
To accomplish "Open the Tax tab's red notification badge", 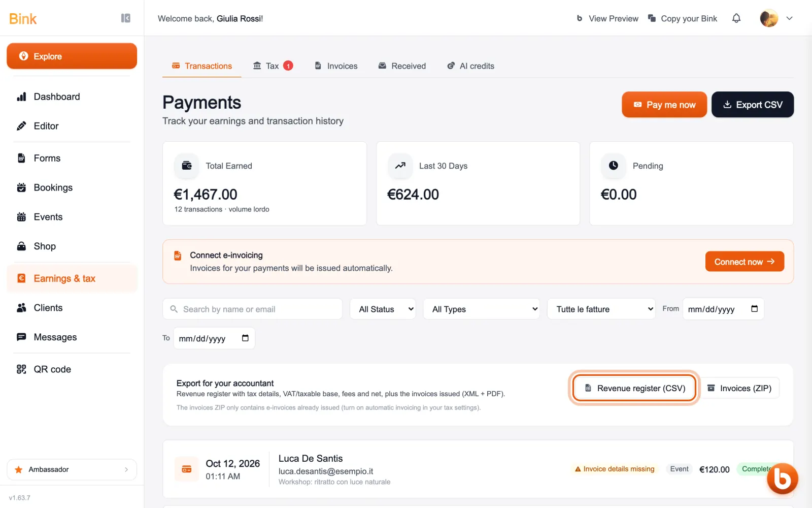I will [x=288, y=66].
